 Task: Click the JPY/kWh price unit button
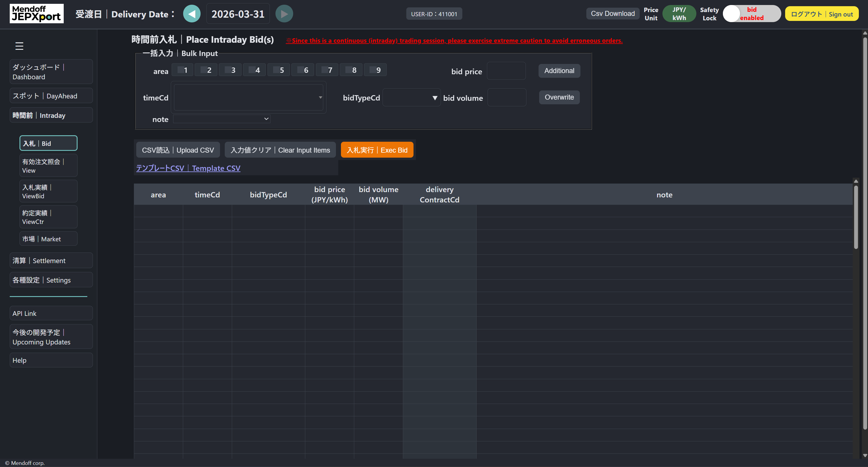pyautogui.click(x=679, y=14)
